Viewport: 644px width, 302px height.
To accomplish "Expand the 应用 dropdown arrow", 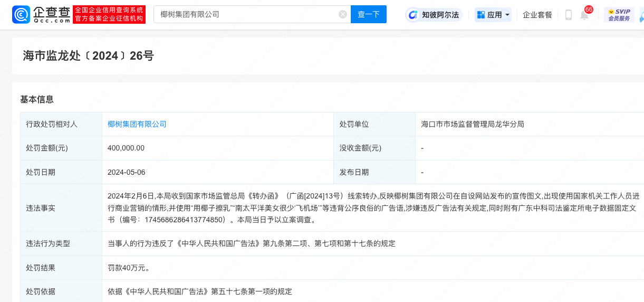I will click(x=507, y=15).
